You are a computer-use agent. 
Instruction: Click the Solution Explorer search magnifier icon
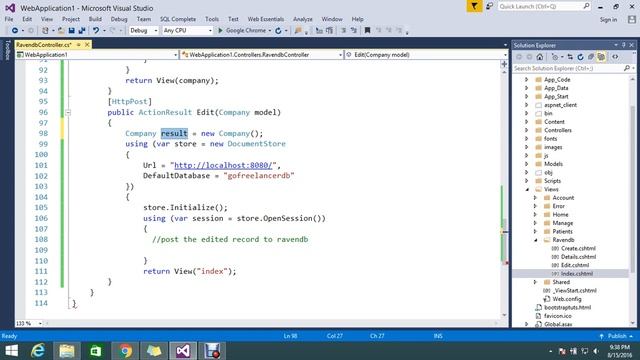(627, 68)
